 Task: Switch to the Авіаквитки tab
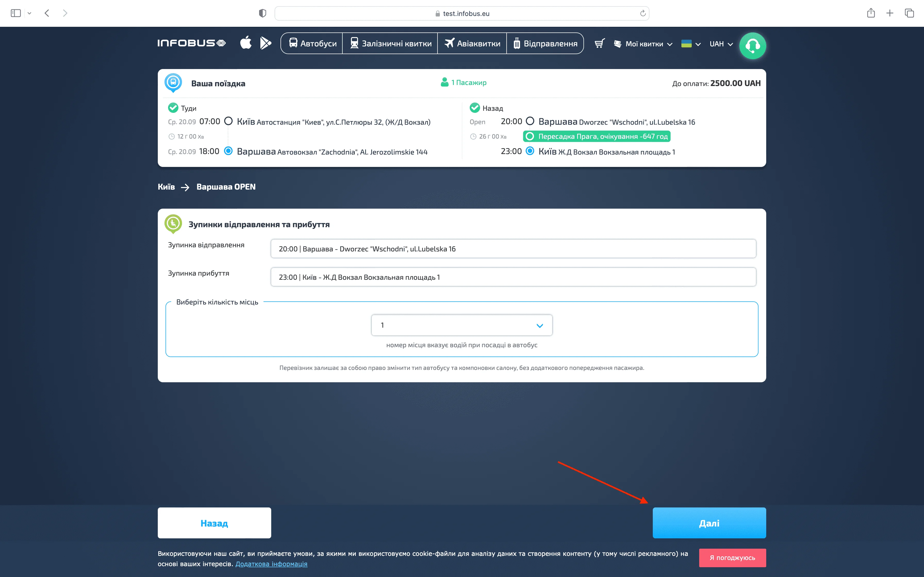coord(472,44)
